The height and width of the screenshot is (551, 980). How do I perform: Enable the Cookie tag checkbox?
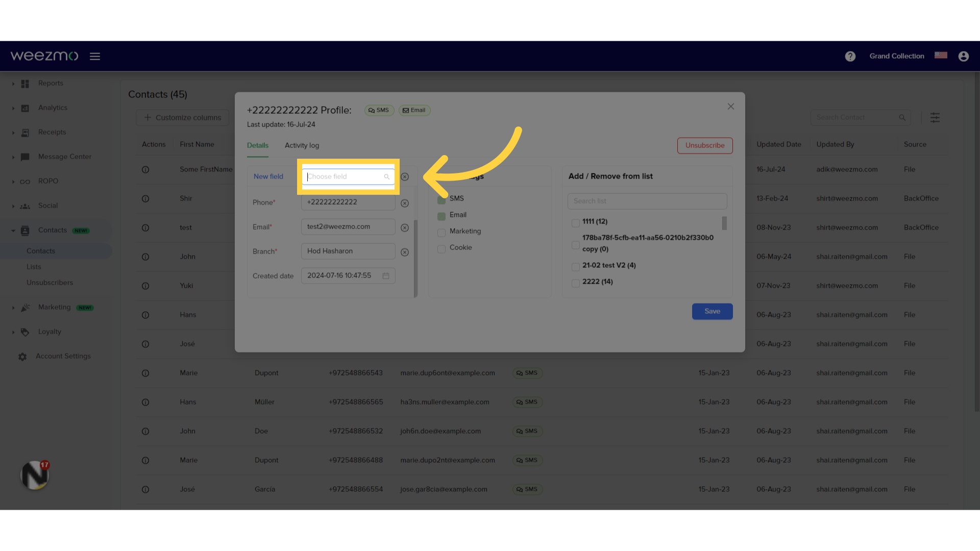(x=442, y=249)
